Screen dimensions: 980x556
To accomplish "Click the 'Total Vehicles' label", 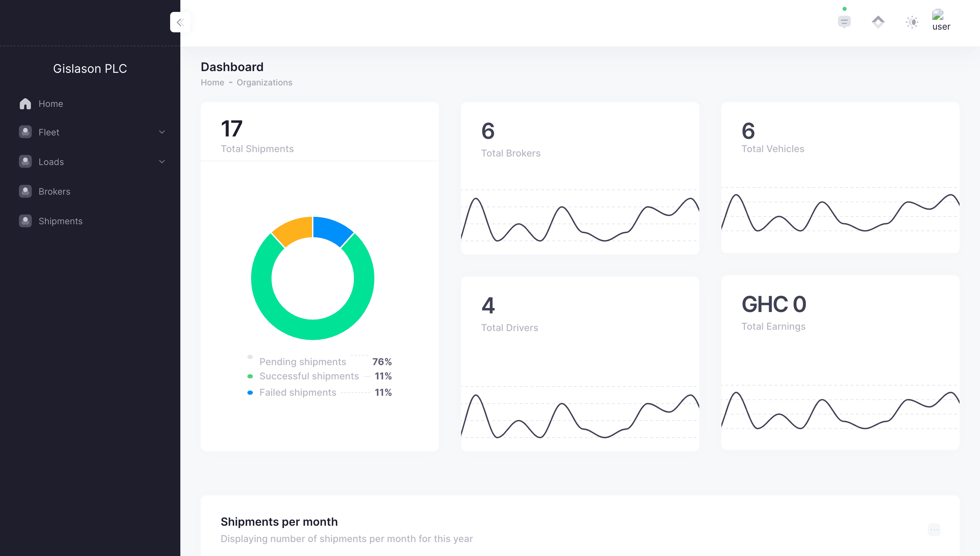I will [x=773, y=149].
